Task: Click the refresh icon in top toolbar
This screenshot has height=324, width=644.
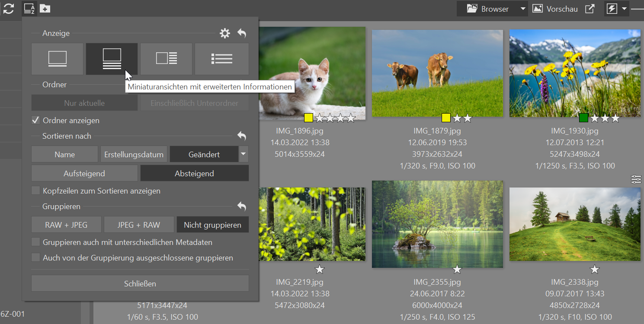Action: pos(9,9)
